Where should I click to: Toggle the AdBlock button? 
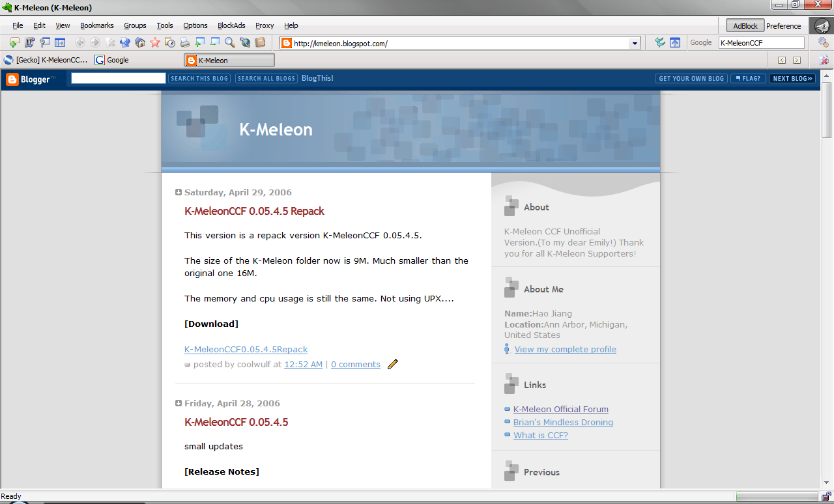pyautogui.click(x=744, y=25)
